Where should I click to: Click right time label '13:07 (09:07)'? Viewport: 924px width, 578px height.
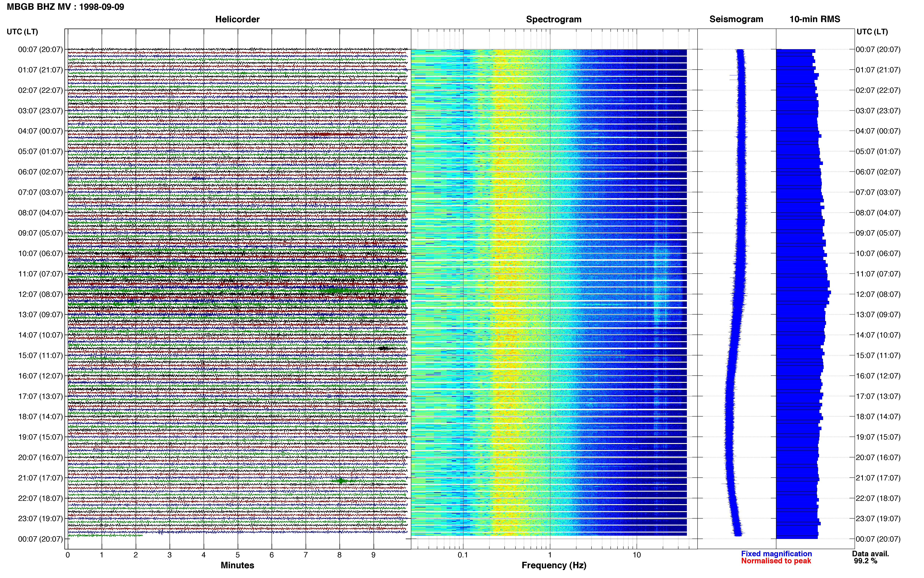(x=878, y=315)
